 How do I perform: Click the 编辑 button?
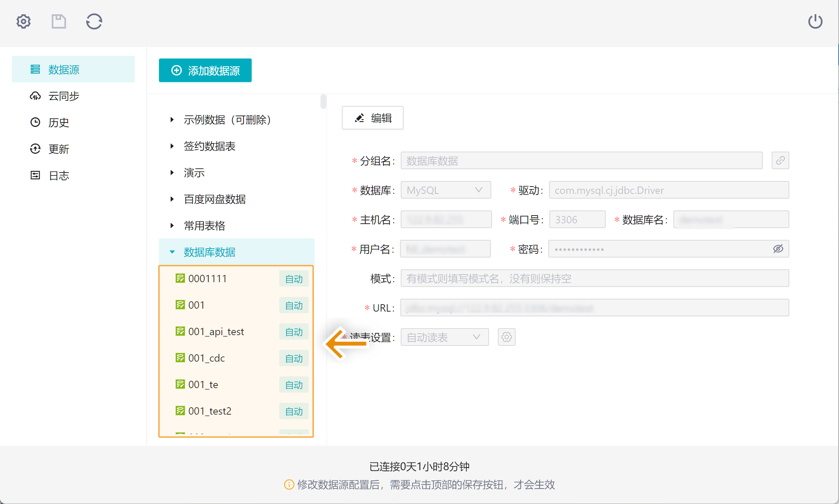(373, 118)
